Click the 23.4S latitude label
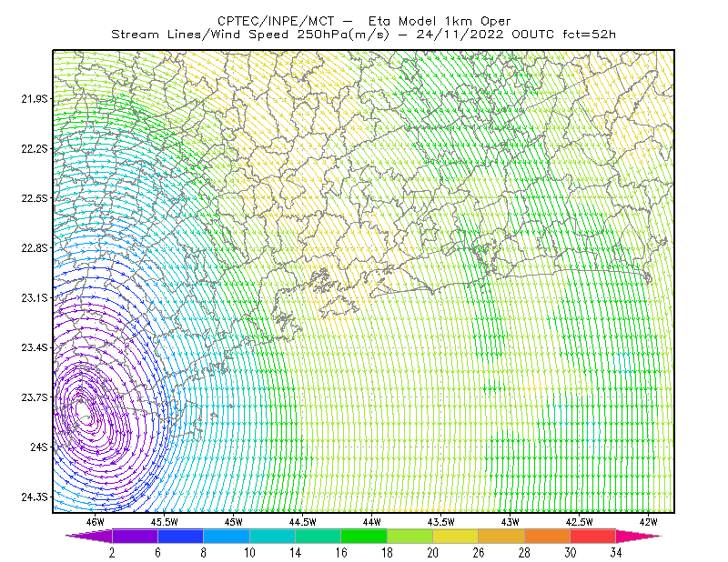 (35, 347)
